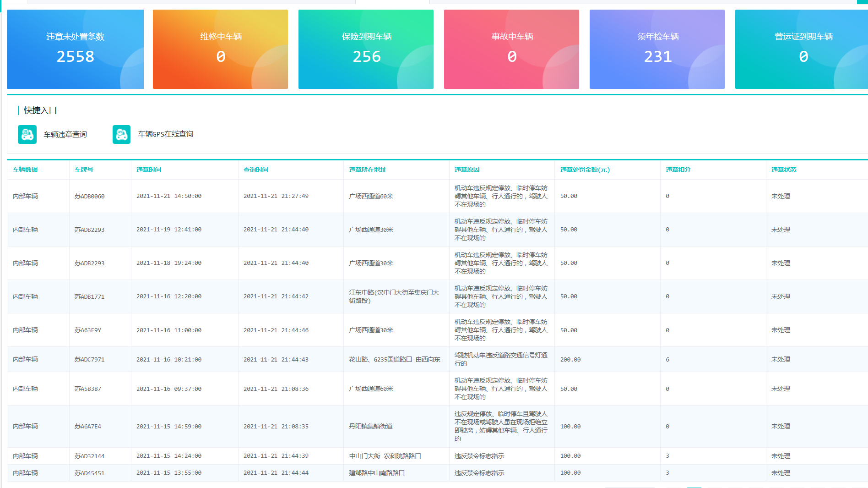Open the 维修中车辆 card
This screenshot has height=488, width=868.
click(x=220, y=49)
